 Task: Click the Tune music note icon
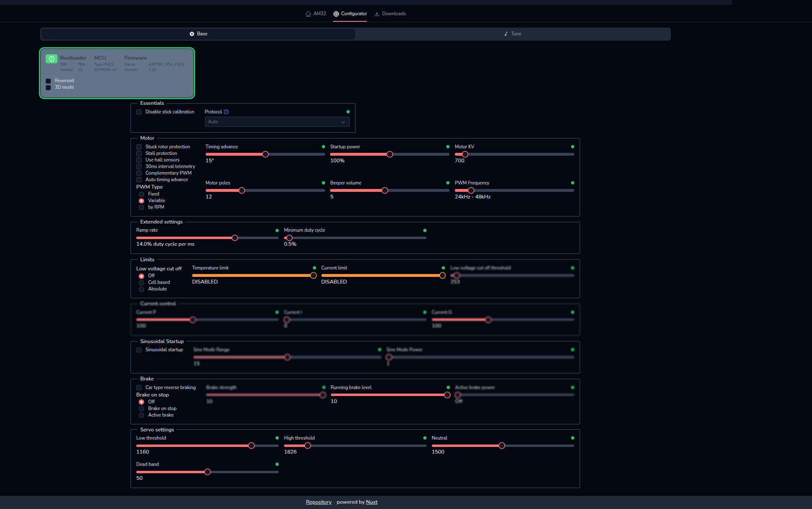[x=506, y=34]
